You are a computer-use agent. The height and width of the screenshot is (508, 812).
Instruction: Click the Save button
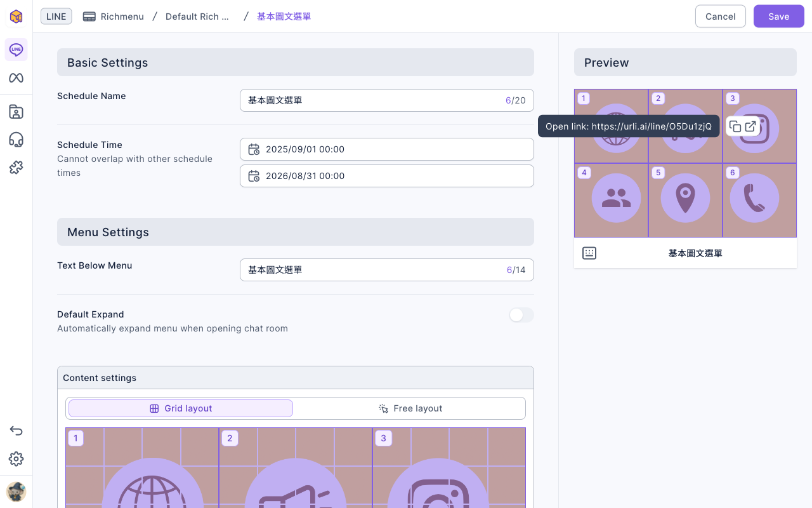(779, 17)
